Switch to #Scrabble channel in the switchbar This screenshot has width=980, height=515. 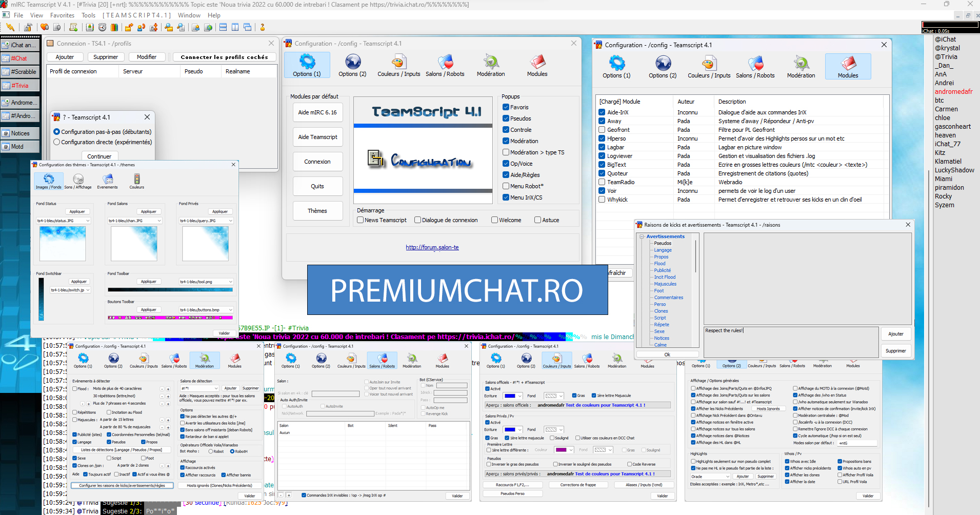(x=20, y=72)
